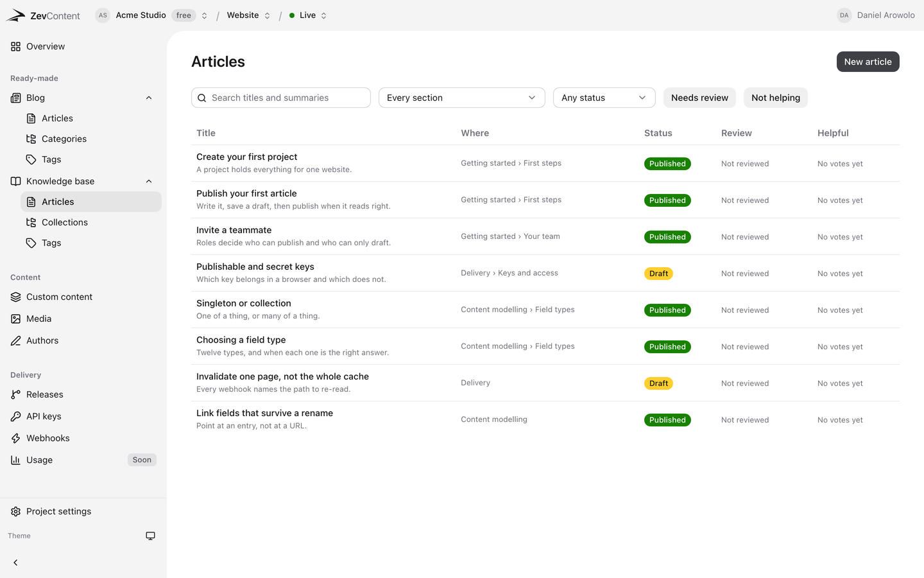Click the free plan badge
Image resolution: width=924 pixels, height=578 pixels.
coord(184,15)
